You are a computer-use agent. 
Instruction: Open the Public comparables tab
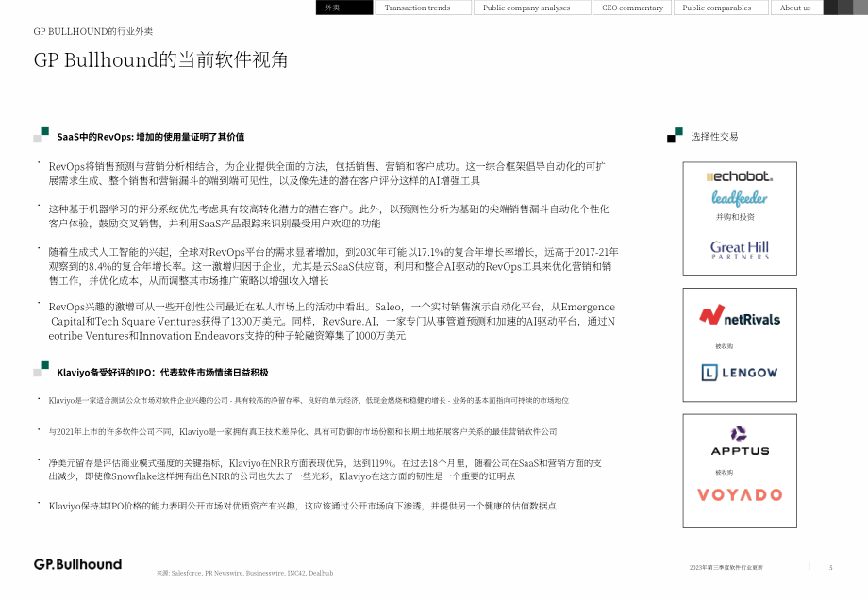point(721,8)
